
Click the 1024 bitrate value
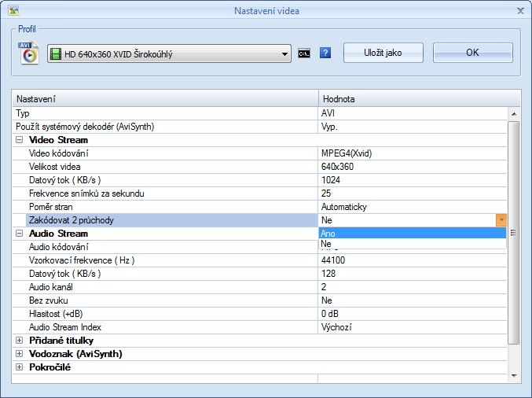pyautogui.click(x=413, y=180)
